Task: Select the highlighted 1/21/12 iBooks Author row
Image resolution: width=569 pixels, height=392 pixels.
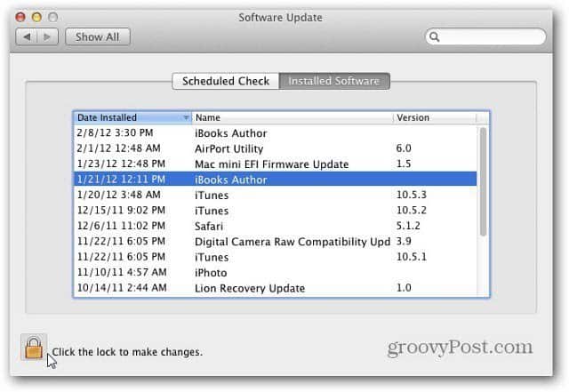Action: [x=275, y=180]
